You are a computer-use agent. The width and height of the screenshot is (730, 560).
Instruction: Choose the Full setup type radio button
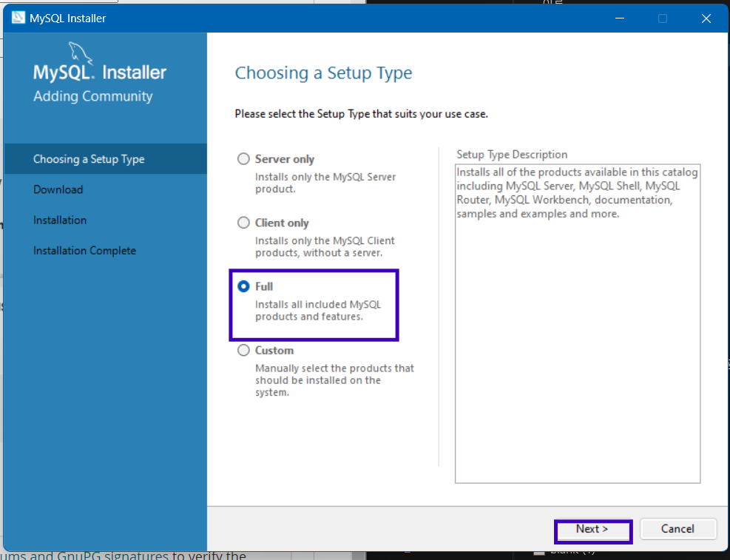coord(243,287)
